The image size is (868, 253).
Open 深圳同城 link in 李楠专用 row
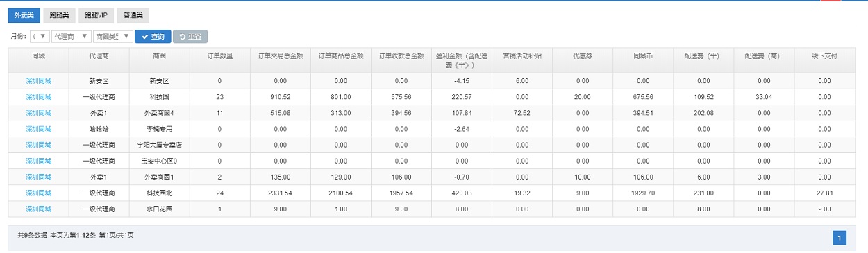point(39,129)
